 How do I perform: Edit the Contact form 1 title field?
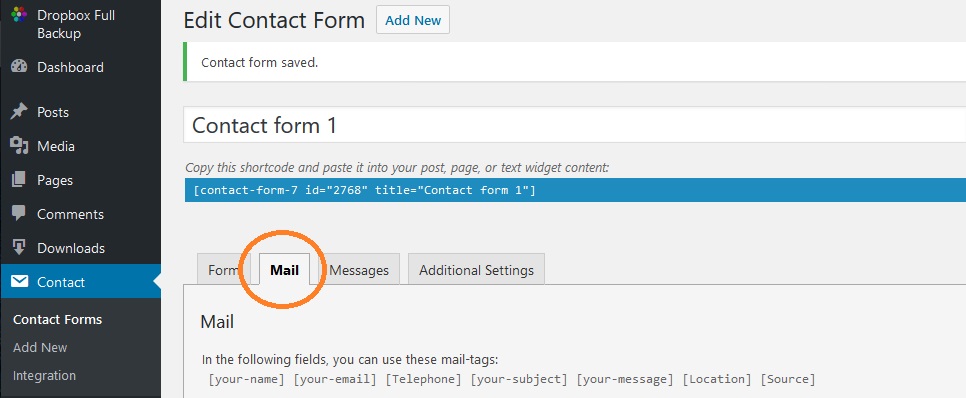click(x=574, y=125)
